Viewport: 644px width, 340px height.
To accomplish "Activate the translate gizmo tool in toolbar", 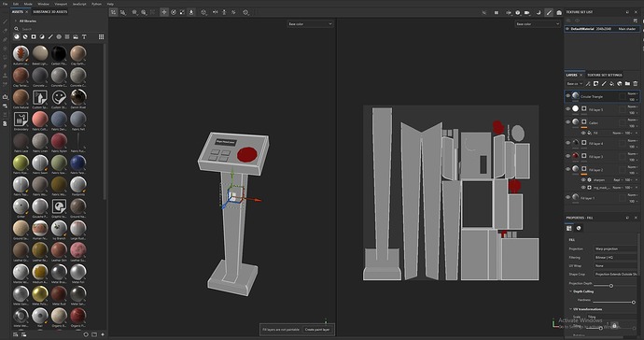I will pos(164,12).
